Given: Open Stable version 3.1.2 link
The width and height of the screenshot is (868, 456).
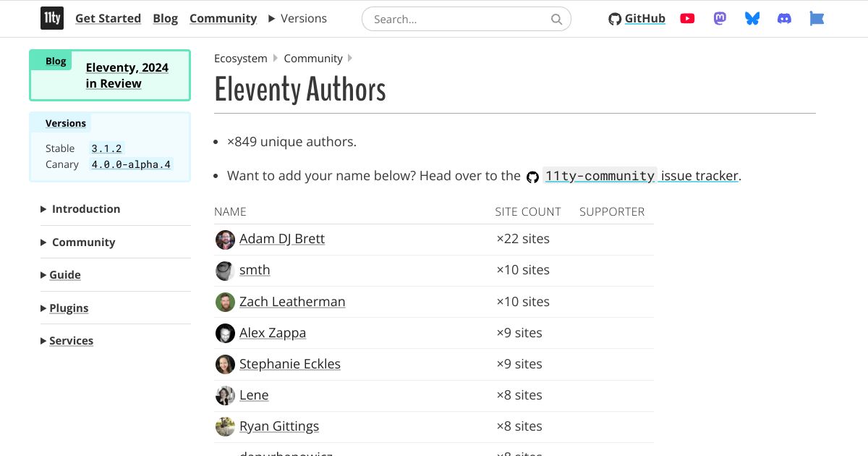Looking at the screenshot, I should point(107,148).
